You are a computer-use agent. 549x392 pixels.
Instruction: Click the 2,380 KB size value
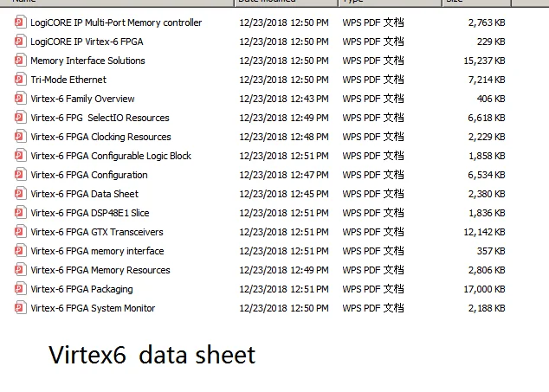487,194
